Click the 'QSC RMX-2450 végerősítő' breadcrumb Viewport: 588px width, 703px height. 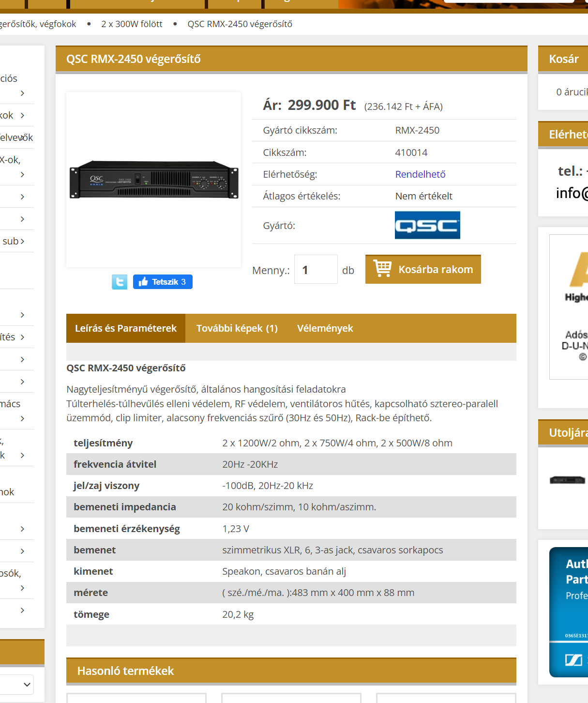point(240,24)
